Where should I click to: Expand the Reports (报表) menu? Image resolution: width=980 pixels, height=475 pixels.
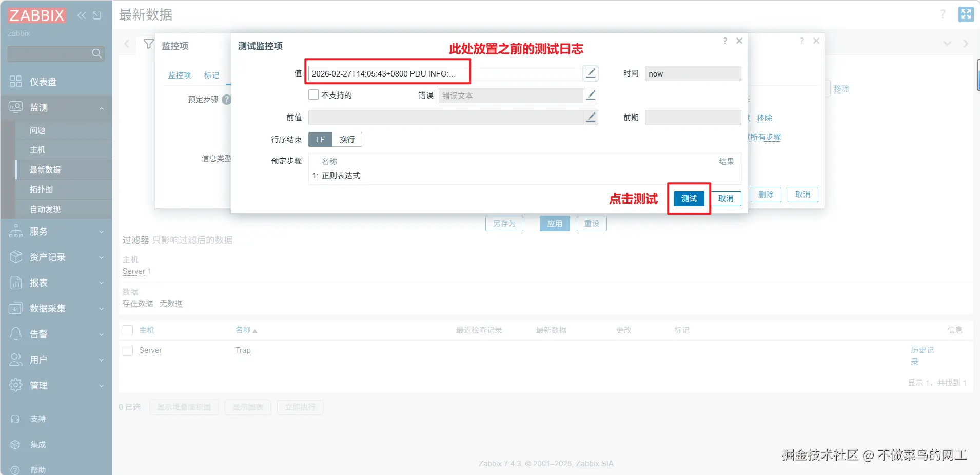coord(56,282)
